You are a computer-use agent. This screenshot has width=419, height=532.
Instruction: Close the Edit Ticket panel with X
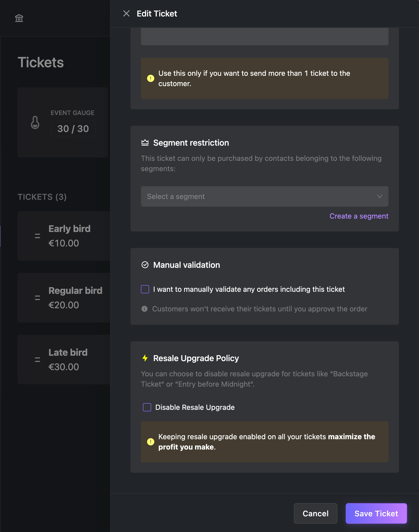(x=126, y=13)
